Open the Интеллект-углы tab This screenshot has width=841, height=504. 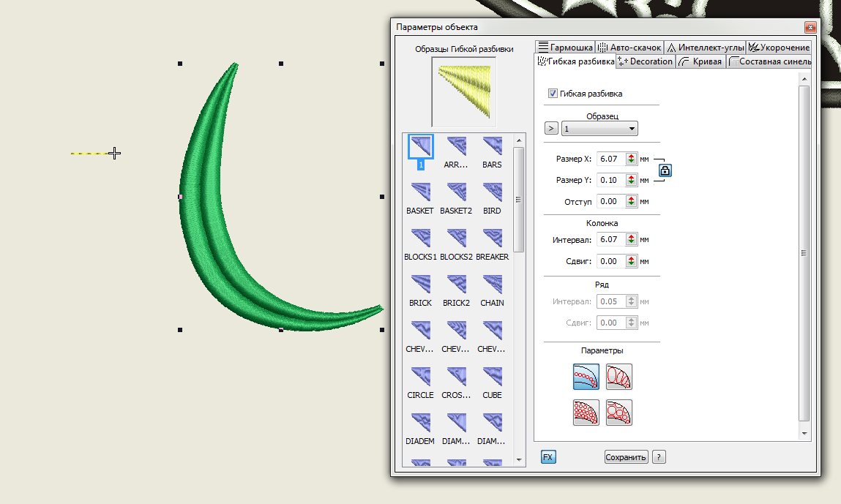pos(705,48)
